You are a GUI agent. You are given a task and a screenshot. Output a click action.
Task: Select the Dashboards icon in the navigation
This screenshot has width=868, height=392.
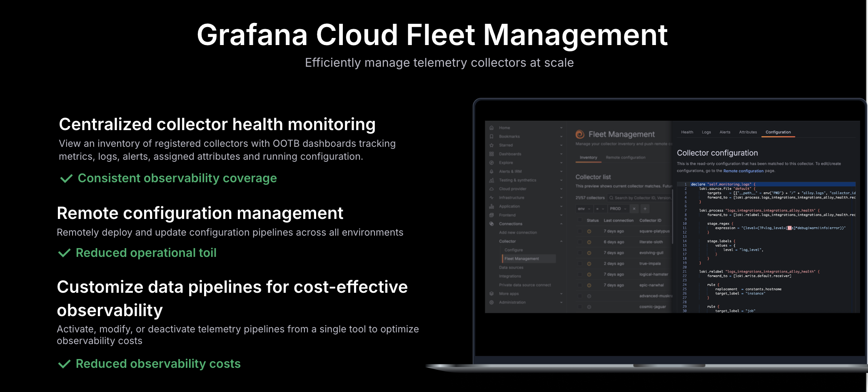tap(491, 154)
